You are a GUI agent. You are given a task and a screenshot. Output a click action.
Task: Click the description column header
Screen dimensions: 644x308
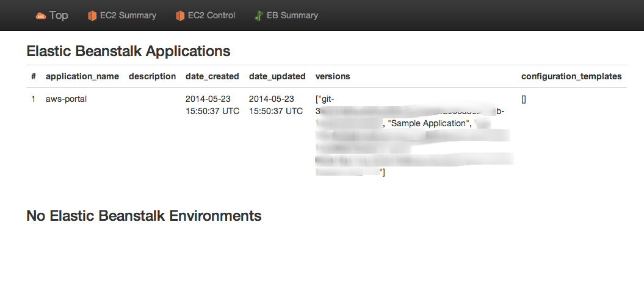click(x=153, y=76)
